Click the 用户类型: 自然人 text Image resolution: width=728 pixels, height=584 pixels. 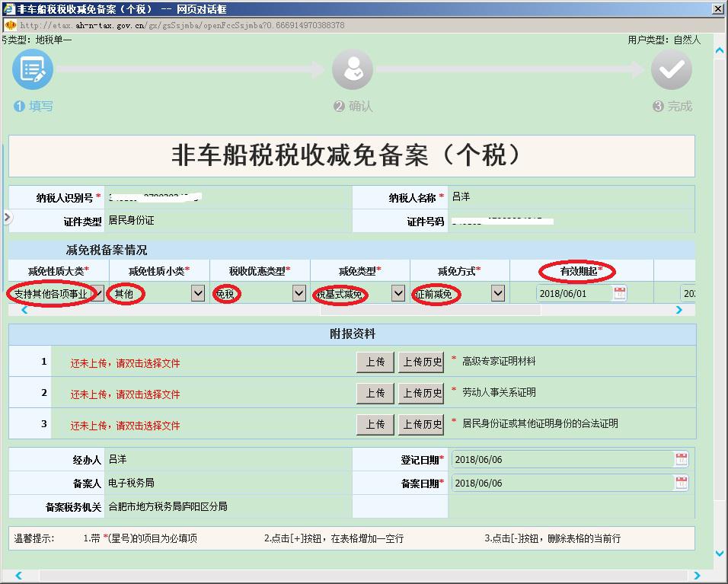tap(664, 40)
